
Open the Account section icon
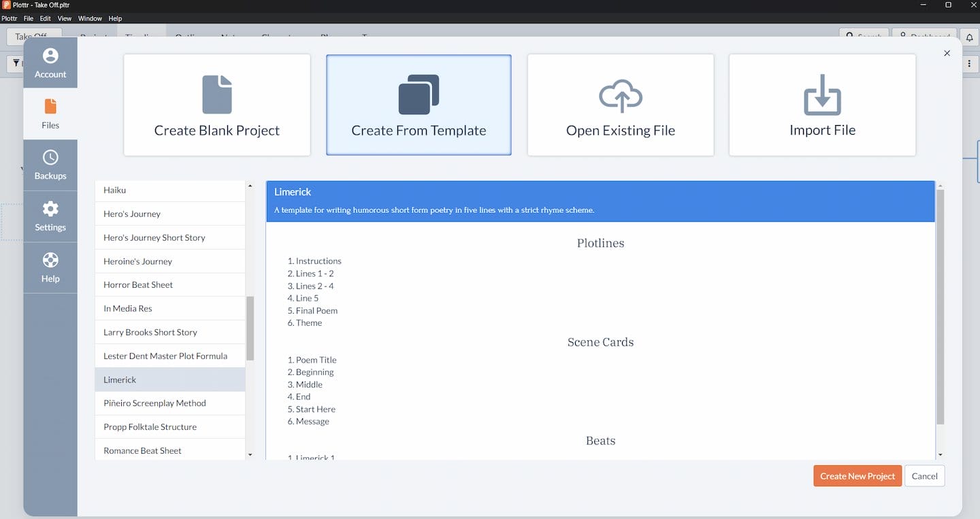coord(50,56)
